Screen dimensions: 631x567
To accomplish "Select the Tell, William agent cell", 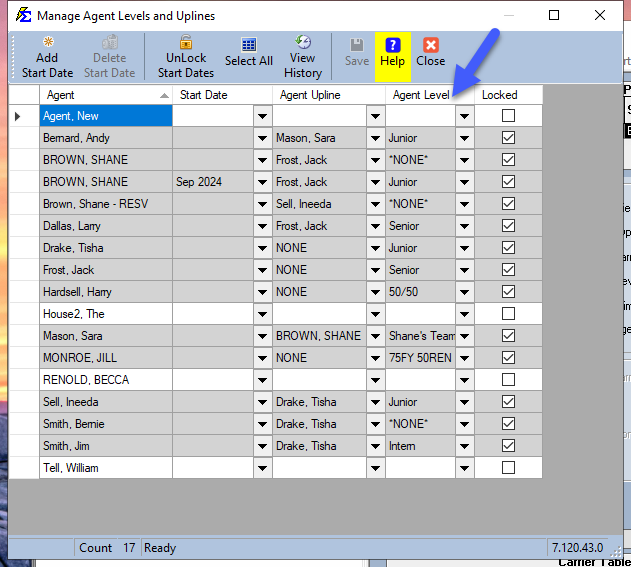I will [x=106, y=468].
